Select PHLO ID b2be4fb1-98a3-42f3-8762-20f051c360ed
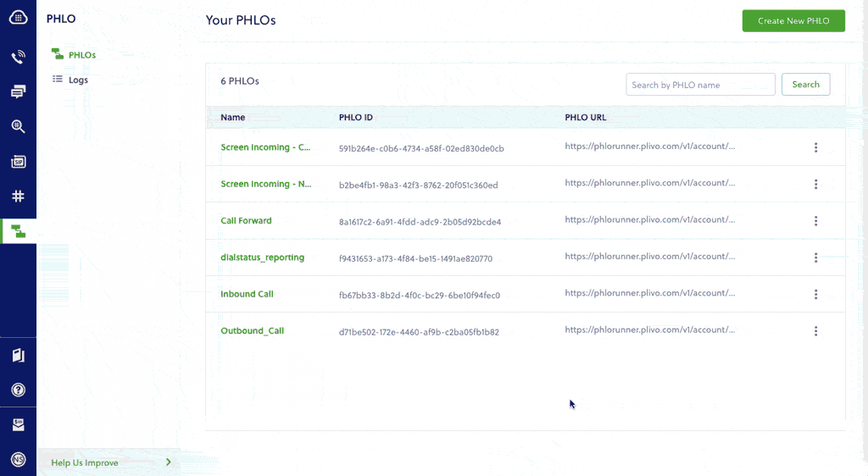This screenshot has height=476, width=868. [x=418, y=185]
